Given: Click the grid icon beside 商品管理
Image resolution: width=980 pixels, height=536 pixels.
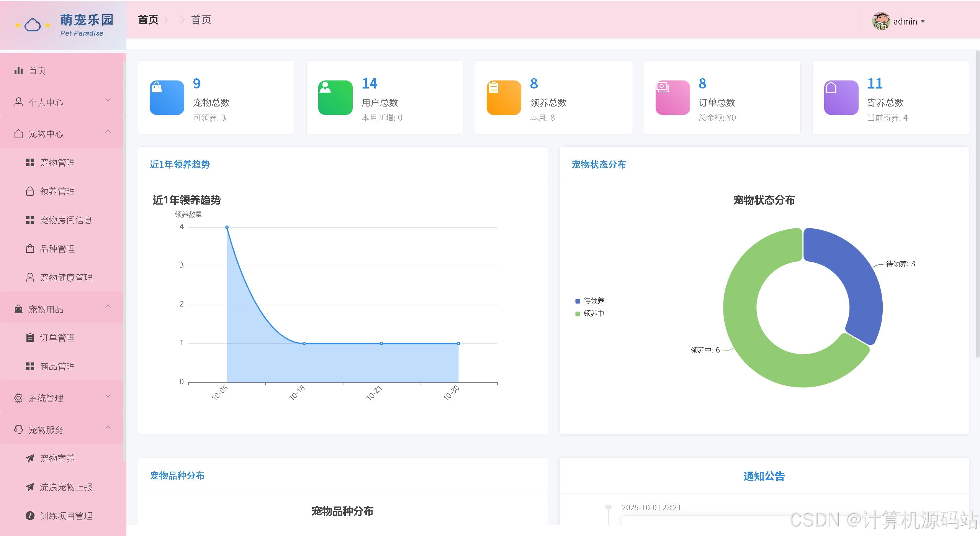Looking at the screenshot, I should (30, 366).
